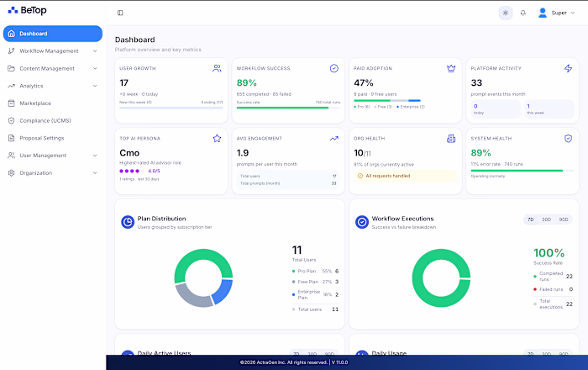Click the Pro Plan legend row
The height and width of the screenshot is (370, 588).
click(x=315, y=271)
